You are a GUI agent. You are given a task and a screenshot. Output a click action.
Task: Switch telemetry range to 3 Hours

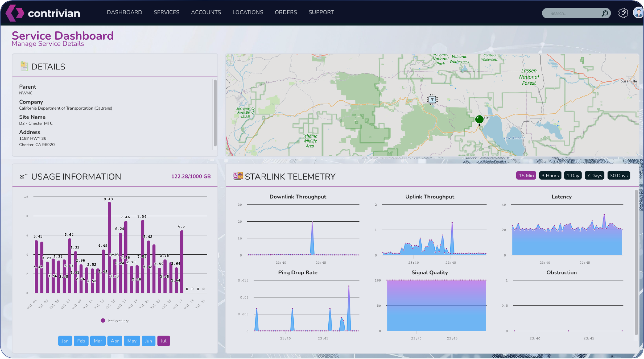[x=550, y=175]
